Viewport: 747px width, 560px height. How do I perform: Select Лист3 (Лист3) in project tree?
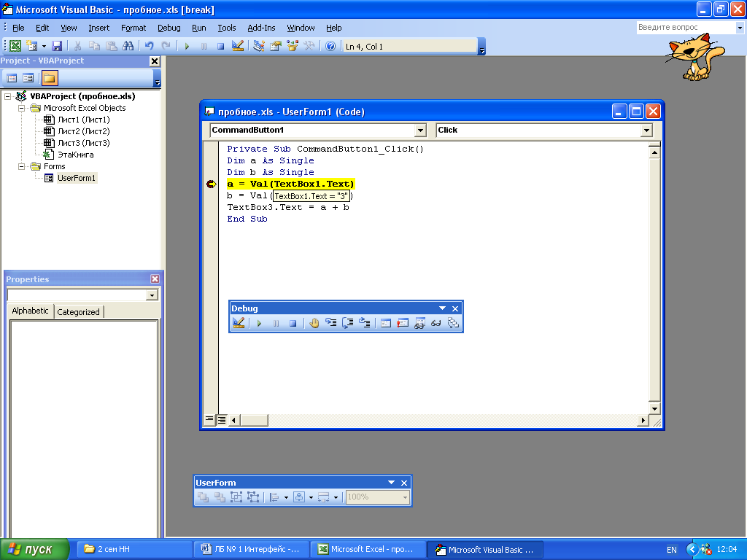83,143
